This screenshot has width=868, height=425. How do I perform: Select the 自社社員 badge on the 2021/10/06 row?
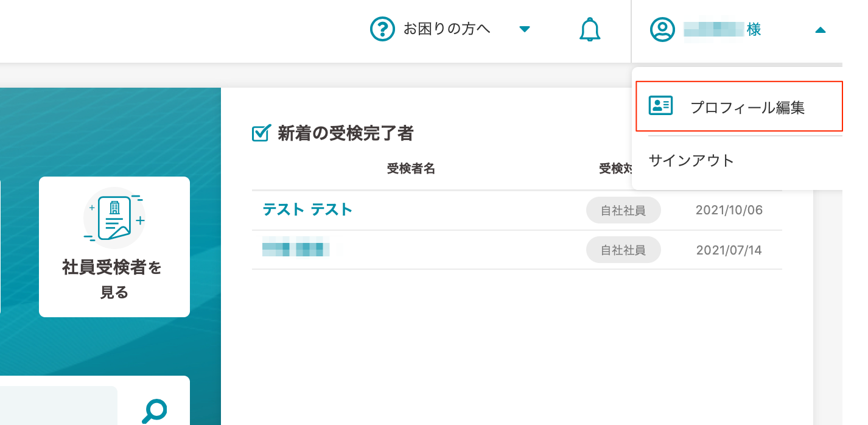tap(623, 210)
